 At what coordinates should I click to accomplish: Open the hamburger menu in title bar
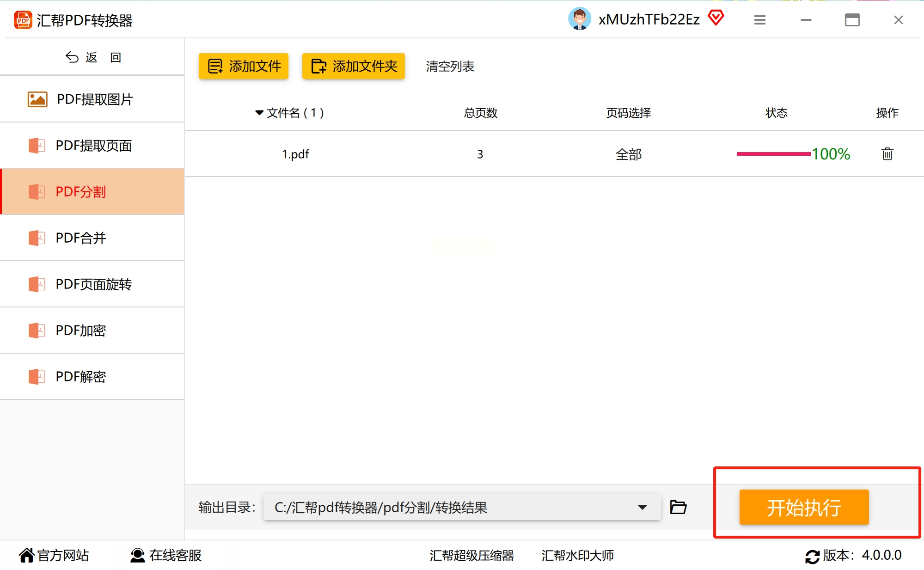tap(759, 20)
